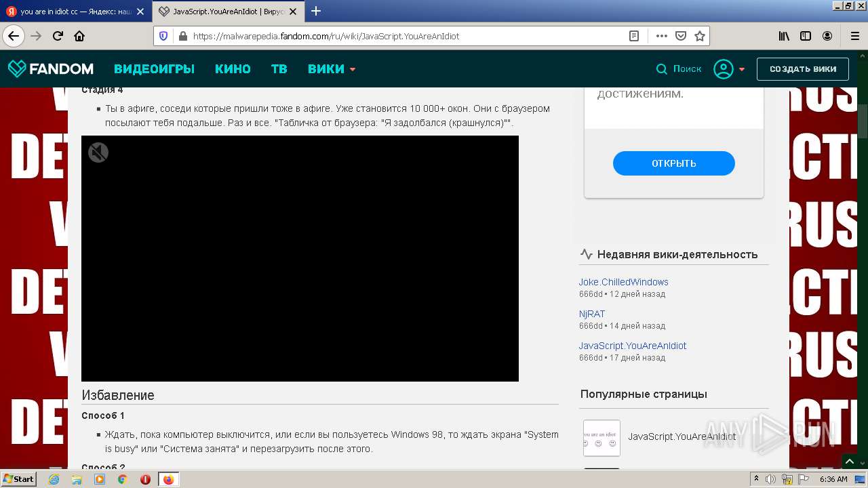Image resolution: width=868 pixels, height=488 pixels.
Task: Click the 'you are an idiot' thumbnail
Action: click(x=601, y=438)
